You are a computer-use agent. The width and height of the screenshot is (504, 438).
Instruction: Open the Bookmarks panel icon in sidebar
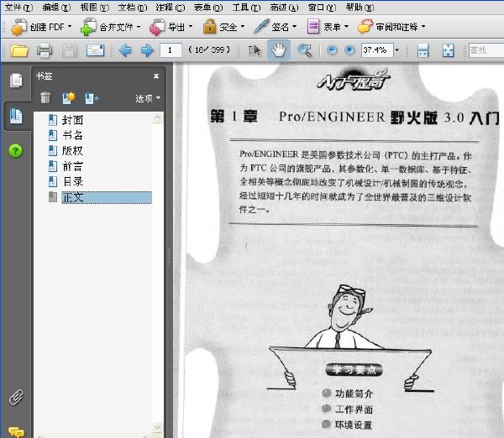tap(16, 116)
